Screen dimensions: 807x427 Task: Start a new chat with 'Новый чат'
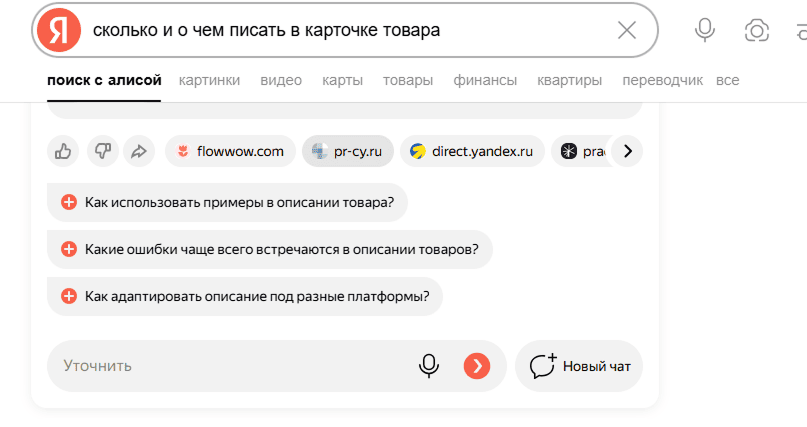[579, 366]
